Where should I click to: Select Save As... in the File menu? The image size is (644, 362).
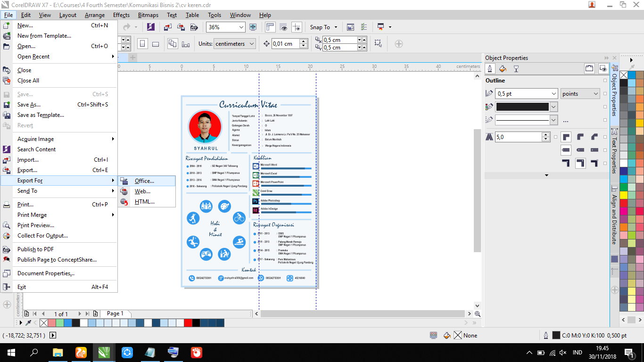point(59,105)
